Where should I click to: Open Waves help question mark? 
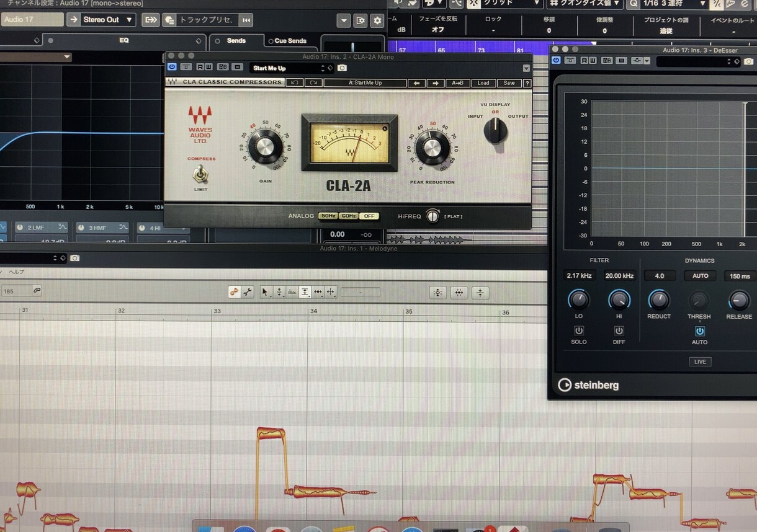tap(527, 82)
